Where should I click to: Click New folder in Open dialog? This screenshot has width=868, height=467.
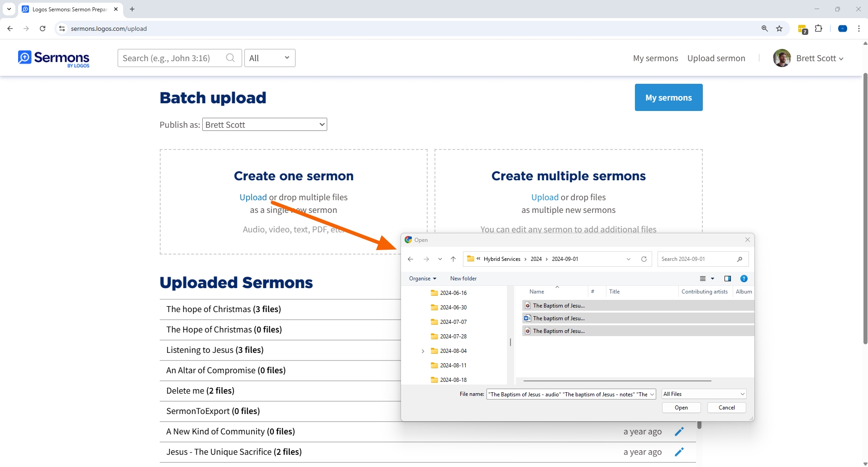tap(463, 279)
